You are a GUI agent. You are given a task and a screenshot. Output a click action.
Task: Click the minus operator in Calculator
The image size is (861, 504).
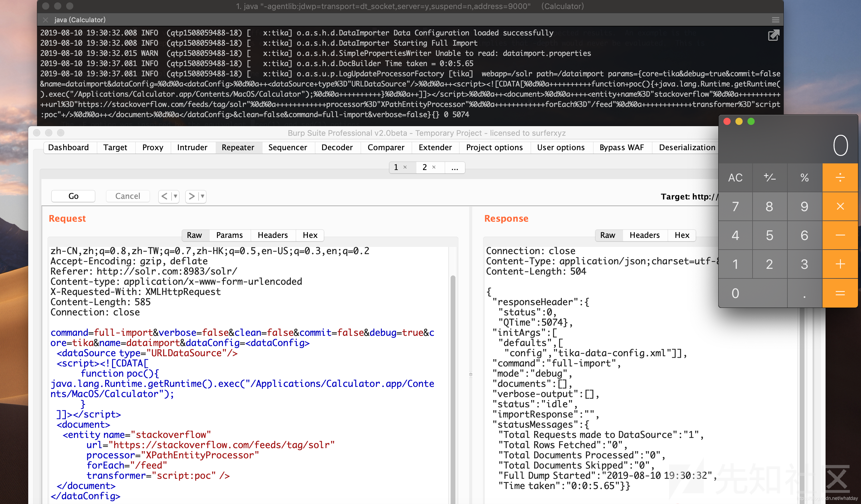840,235
